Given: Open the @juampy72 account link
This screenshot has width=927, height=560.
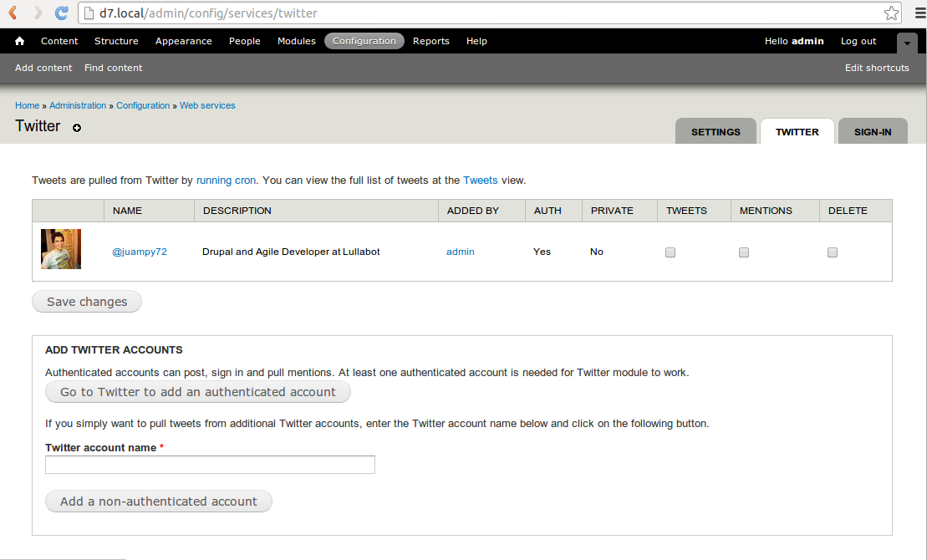Looking at the screenshot, I should point(140,252).
